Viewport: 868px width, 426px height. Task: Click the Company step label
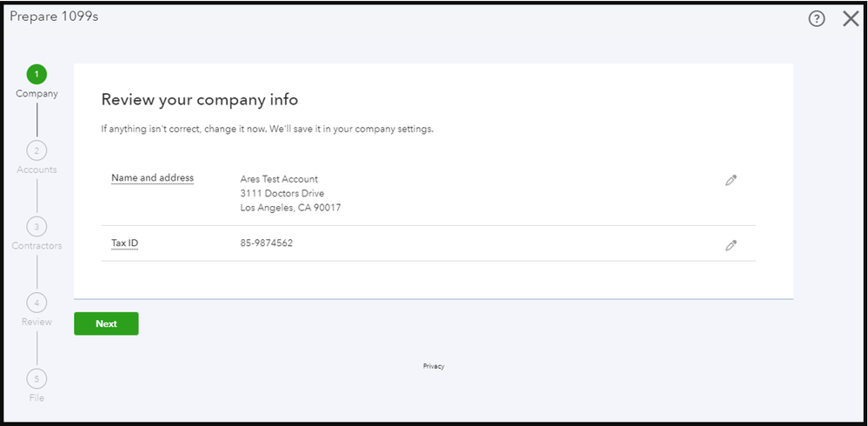point(36,94)
